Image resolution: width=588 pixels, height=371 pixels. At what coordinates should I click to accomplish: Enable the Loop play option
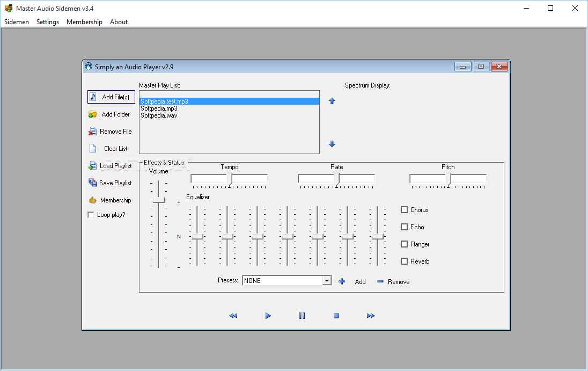pos(91,215)
